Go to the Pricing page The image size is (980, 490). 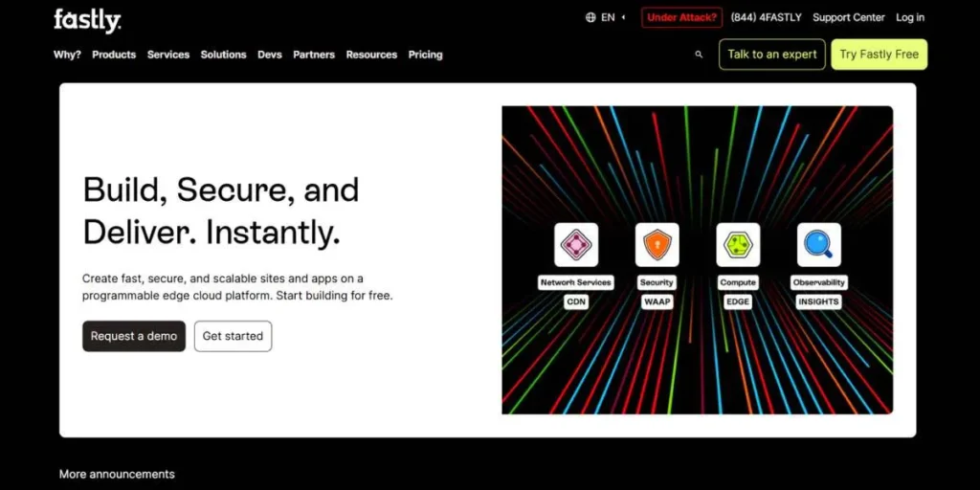425,55
